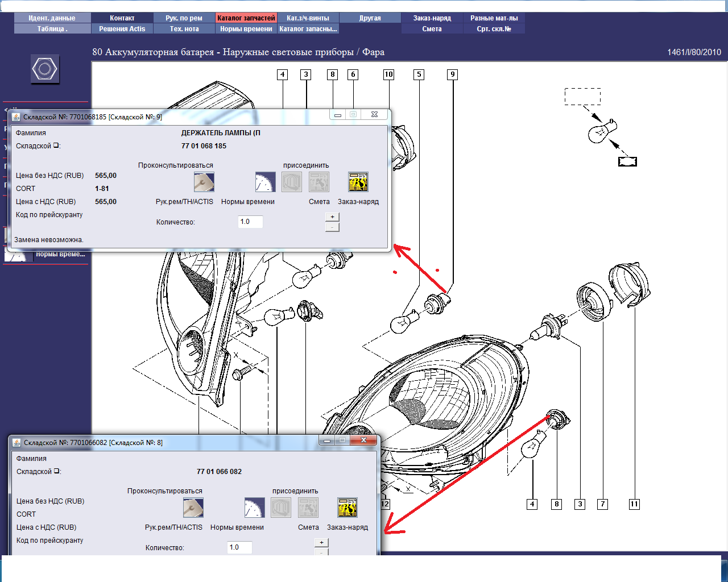Select part callout number 11 on the diagram
This screenshot has height=582, width=728.
click(x=634, y=504)
